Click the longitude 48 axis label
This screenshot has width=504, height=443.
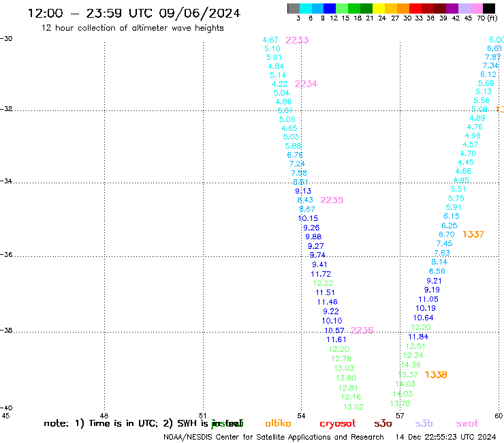104,416
